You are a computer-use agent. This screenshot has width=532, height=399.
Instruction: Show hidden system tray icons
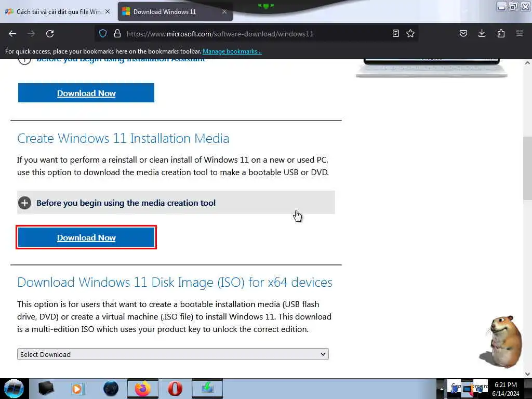442,389
